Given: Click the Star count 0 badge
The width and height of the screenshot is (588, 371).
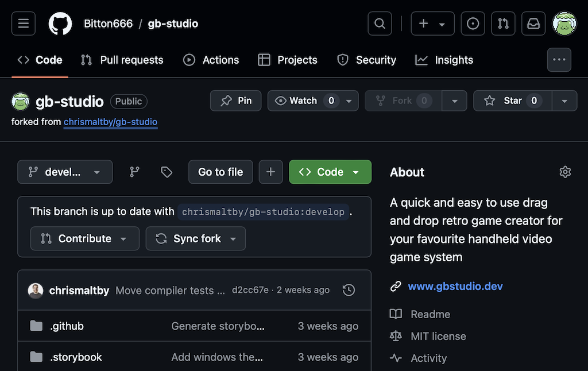Looking at the screenshot, I should point(534,101).
